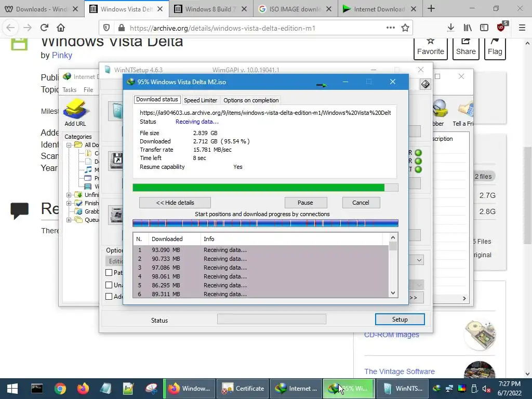Viewport: 532px width, 399px height.
Task: Click the WinNTSetup disk icon at its top right
Action: 425,84
